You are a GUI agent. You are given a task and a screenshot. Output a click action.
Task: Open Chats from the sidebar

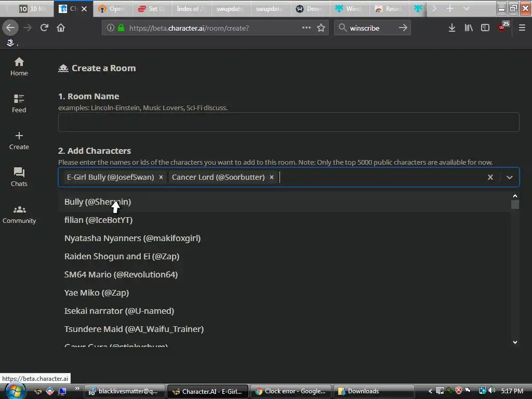(19, 177)
